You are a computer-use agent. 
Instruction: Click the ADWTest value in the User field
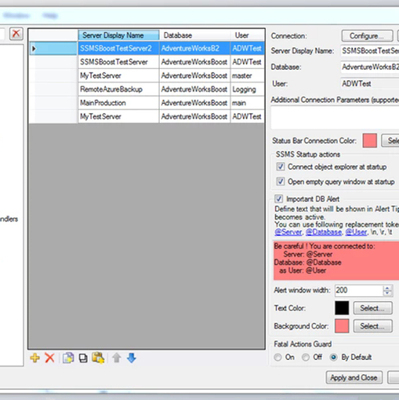tap(357, 83)
